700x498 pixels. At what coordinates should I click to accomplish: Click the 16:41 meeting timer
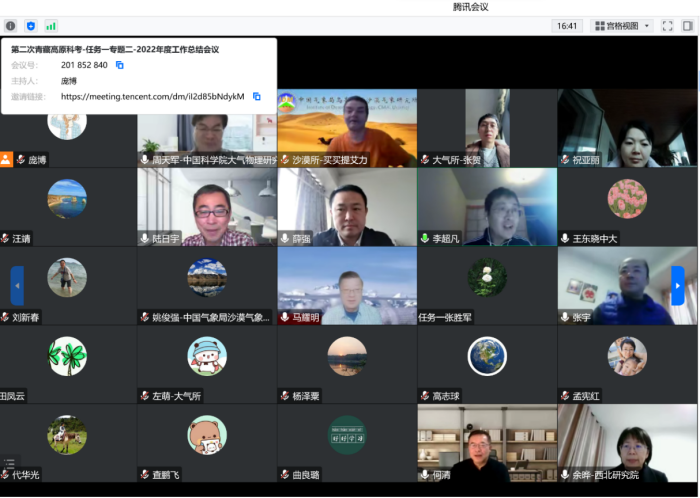click(567, 26)
